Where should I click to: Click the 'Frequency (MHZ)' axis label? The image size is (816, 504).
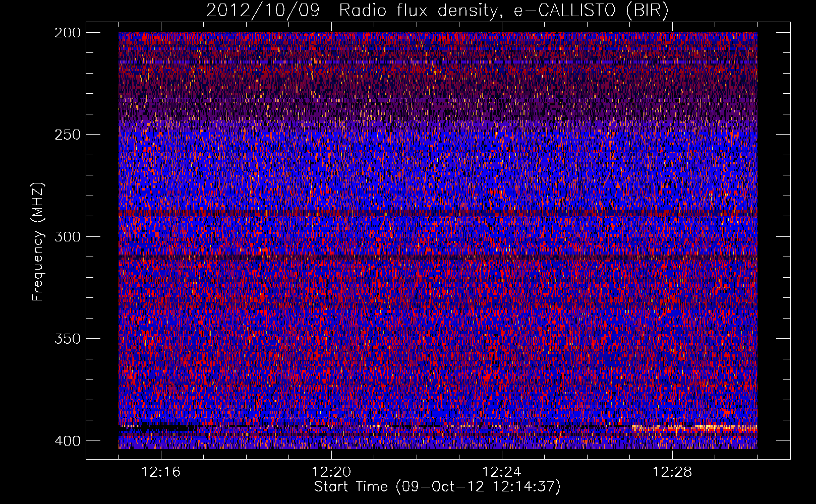coord(38,241)
